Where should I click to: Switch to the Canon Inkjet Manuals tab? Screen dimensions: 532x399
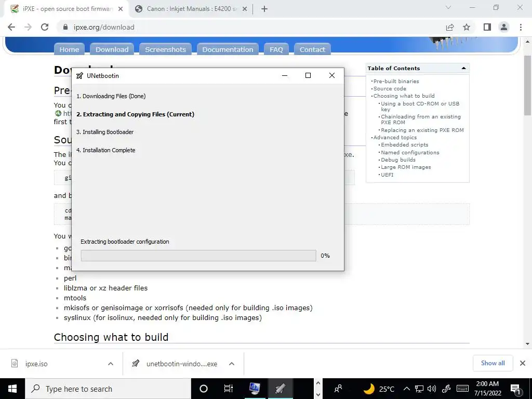click(191, 9)
